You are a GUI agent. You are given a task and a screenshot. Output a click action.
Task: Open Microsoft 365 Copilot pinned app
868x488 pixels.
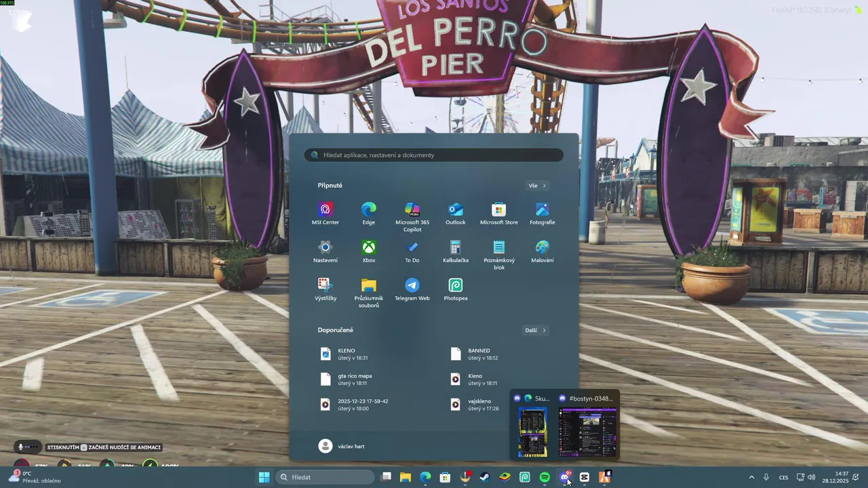pos(412,217)
